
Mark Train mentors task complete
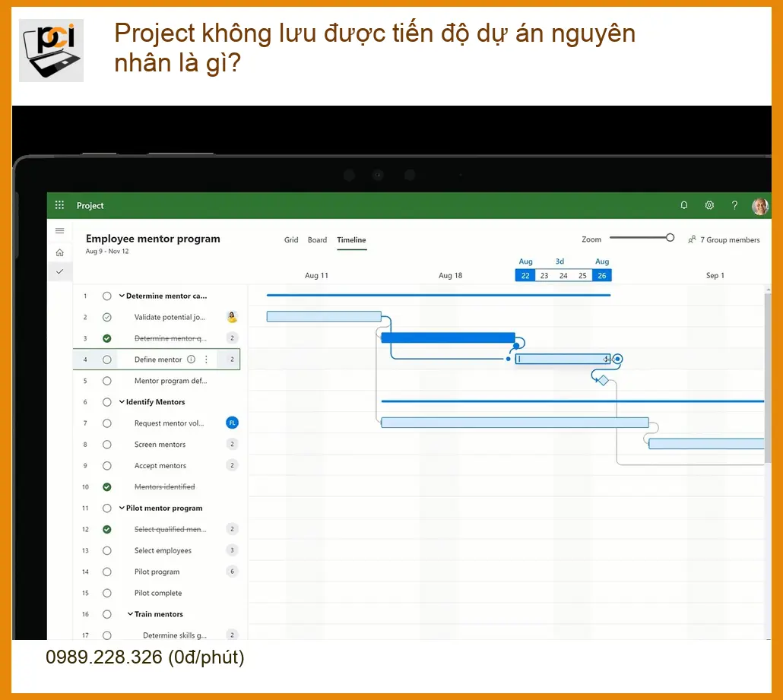click(107, 614)
